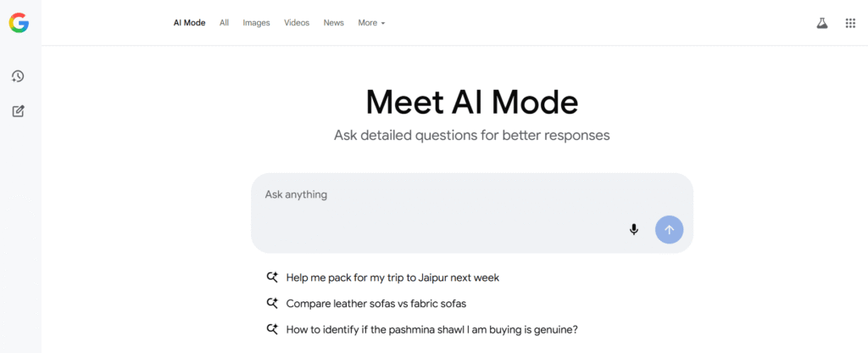Focus the 'Ask anything' input field

[x=471, y=213]
